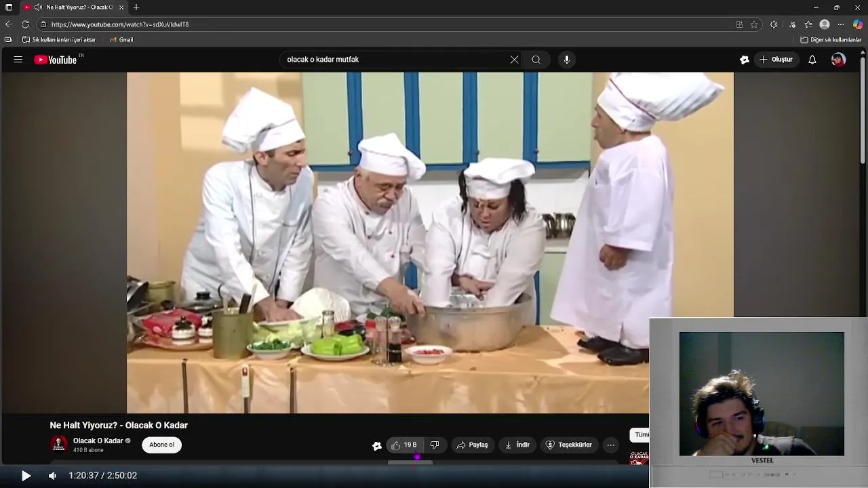Click the video frame to play

[430, 243]
